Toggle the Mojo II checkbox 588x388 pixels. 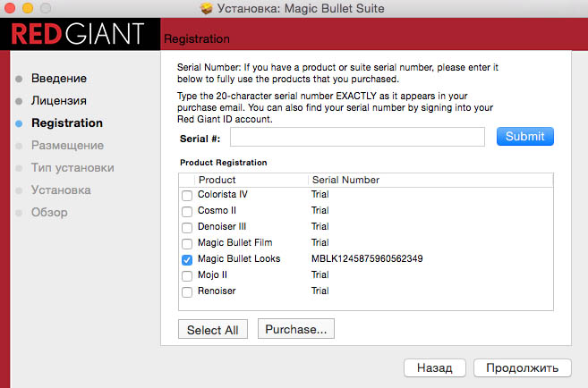pos(187,275)
